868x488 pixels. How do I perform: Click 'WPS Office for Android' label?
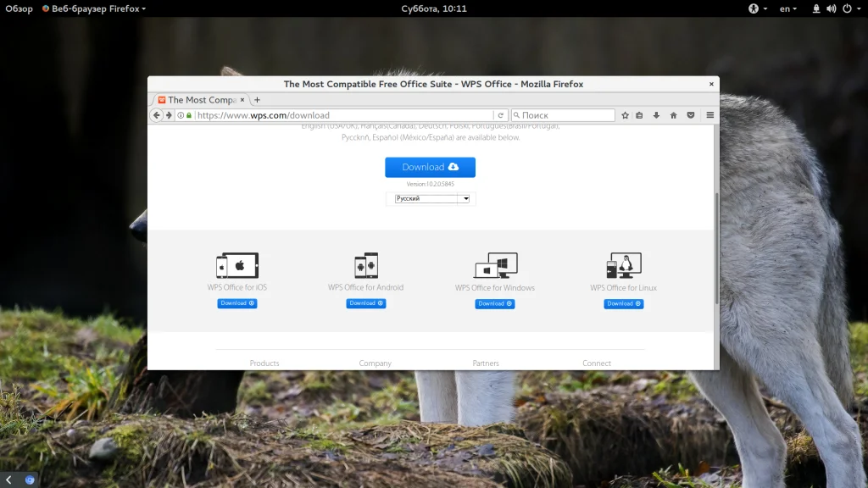pos(365,287)
